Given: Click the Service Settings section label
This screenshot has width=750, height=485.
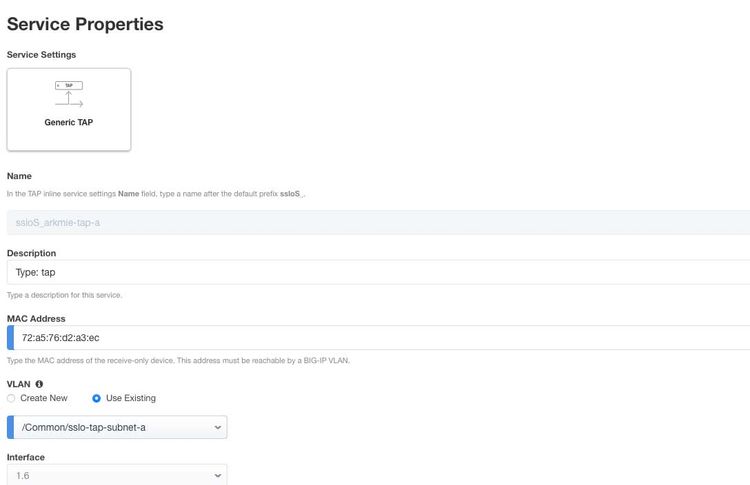Looking at the screenshot, I should click(41, 54).
